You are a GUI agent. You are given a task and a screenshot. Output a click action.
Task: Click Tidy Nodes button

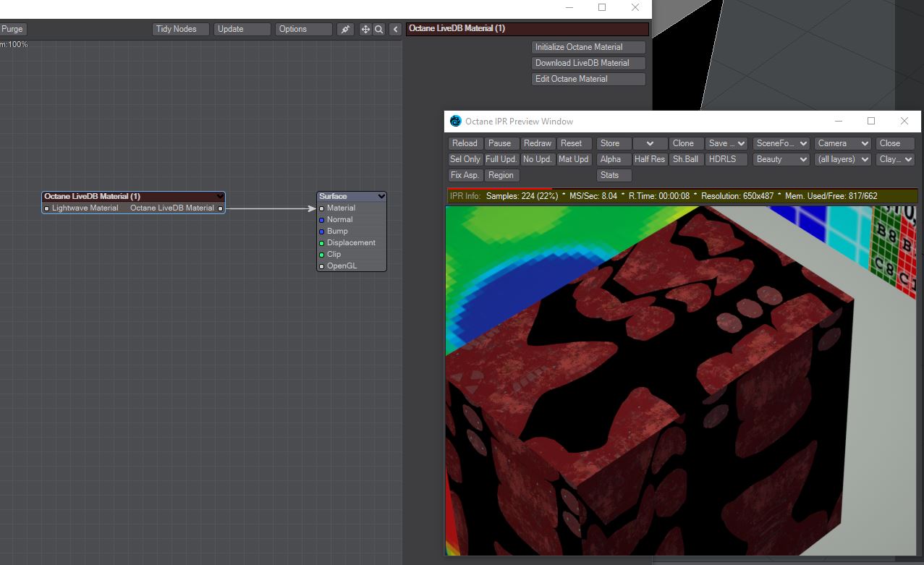[181, 29]
